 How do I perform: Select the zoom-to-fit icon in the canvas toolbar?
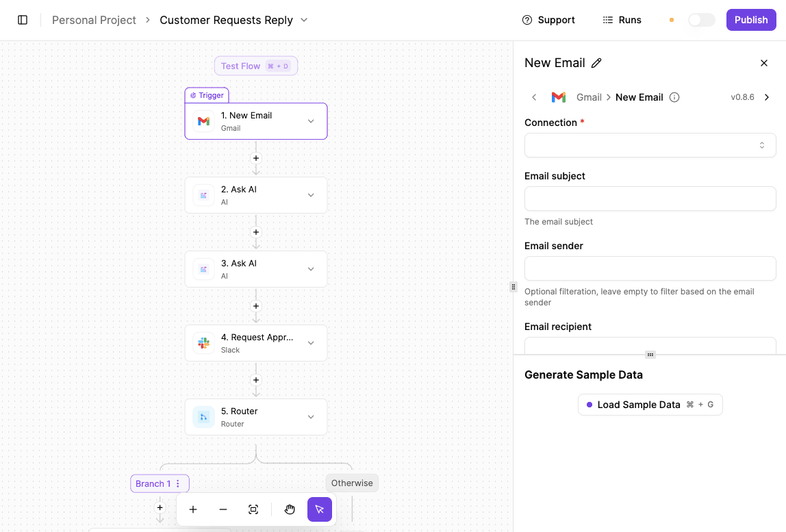253,509
